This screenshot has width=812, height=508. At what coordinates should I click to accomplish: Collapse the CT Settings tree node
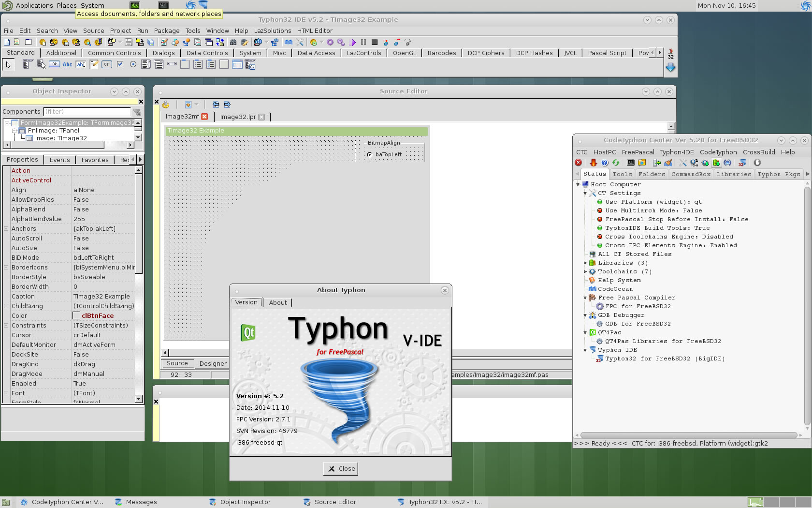pos(585,194)
